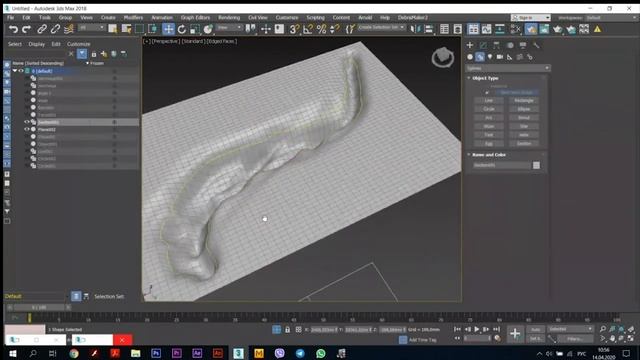The image size is (640, 360).
Task: Activate the Select and Scale tool
Action: [195, 29]
